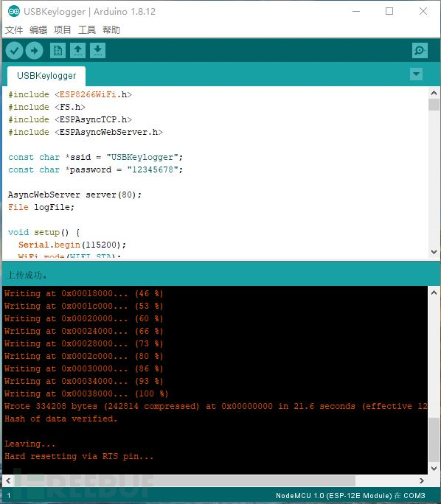The width and height of the screenshot is (441, 504).
Task: Click the console vertical scrollbar thumb
Action: pyautogui.click(x=434, y=440)
